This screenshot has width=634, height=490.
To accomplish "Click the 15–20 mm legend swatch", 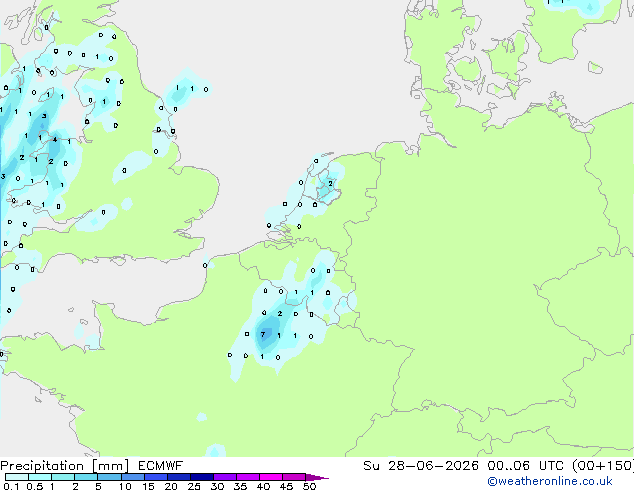I will point(155,477).
